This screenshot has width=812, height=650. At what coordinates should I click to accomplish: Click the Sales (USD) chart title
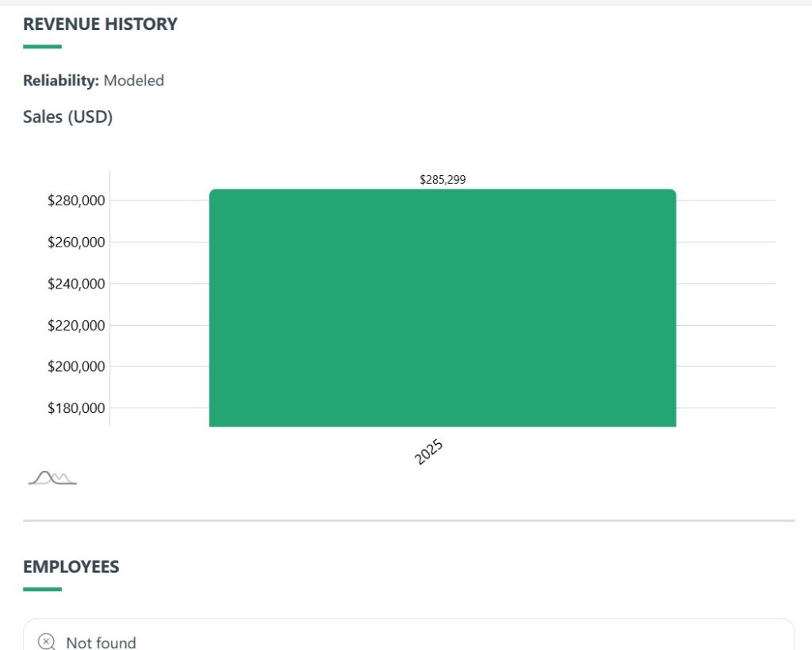coord(68,117)
